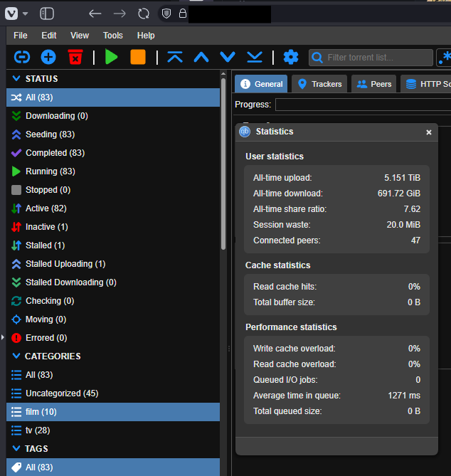Click the site security padlock icon

click(182, 14)
